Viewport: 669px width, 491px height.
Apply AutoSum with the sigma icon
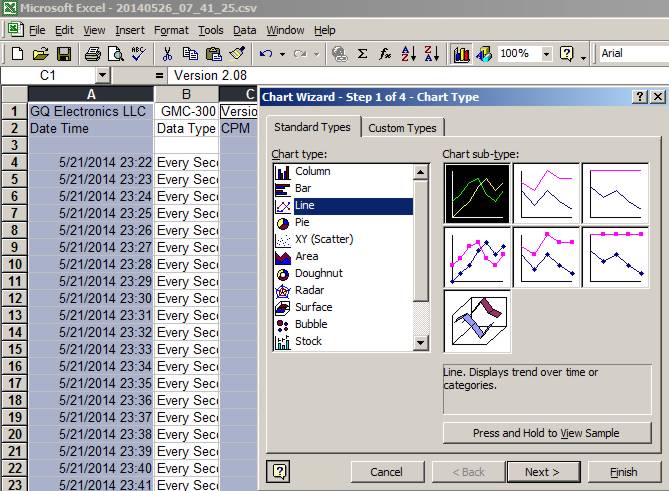[x=362, y=54]
